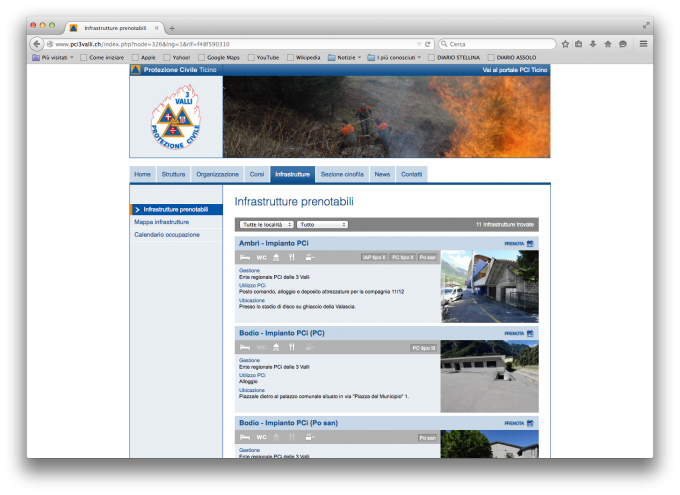Open the Bodio (PC) building photo thumbnail
Viewport: 680px width, 495px height.
[x=490, y=376]
